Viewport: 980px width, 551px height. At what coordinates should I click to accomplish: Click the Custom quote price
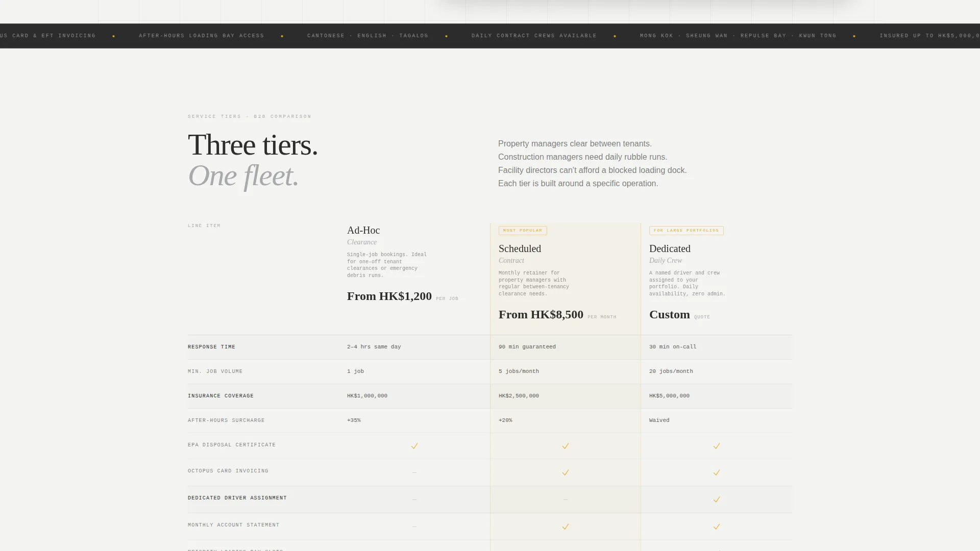point(670,315)
